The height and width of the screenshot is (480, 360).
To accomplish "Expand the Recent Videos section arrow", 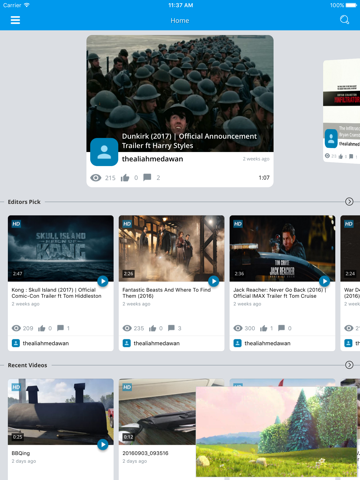I will tap(349, 365).
